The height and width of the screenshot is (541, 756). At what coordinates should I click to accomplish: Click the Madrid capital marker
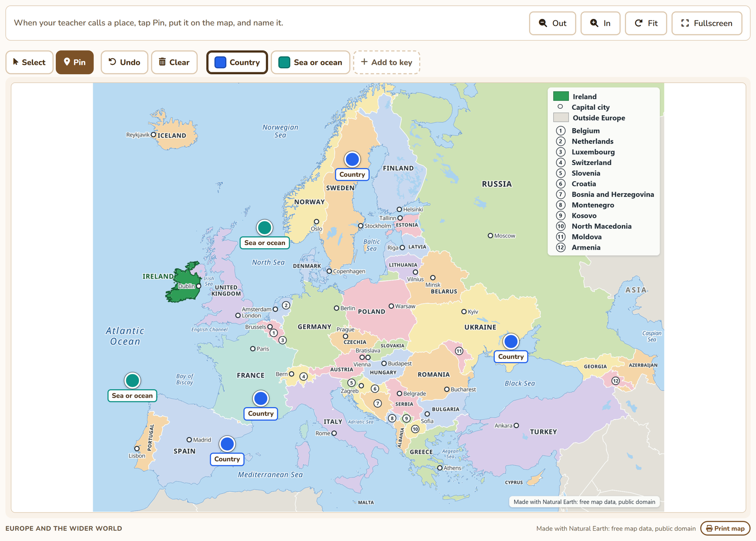189,440
